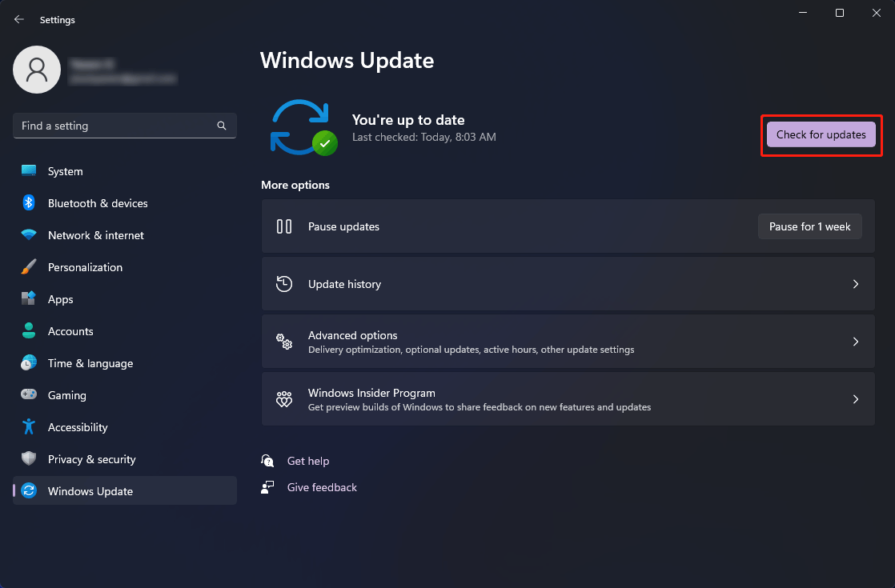Open Gaming settings category
The width and height of the screenshot is (895, 588).
click(124, 395)
